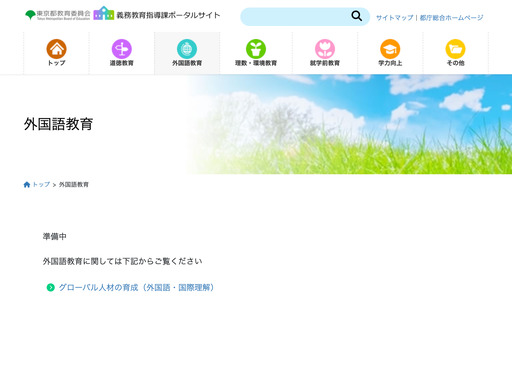Click the sky and grass banner image
This screenshot has width=512, height=384.
[x=348, y=124]
